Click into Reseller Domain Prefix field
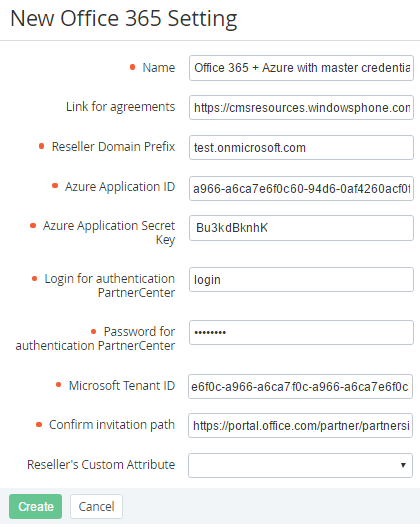The height and width of the screenshot is (527, 420). 301,147
